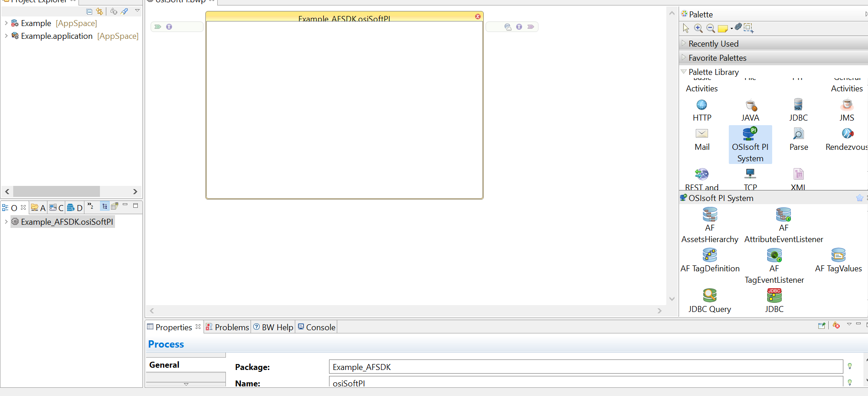Viewport: 868px width, 396px height.
Task: Pick the AF TagDefinition activity
Action: coord(710,261)
